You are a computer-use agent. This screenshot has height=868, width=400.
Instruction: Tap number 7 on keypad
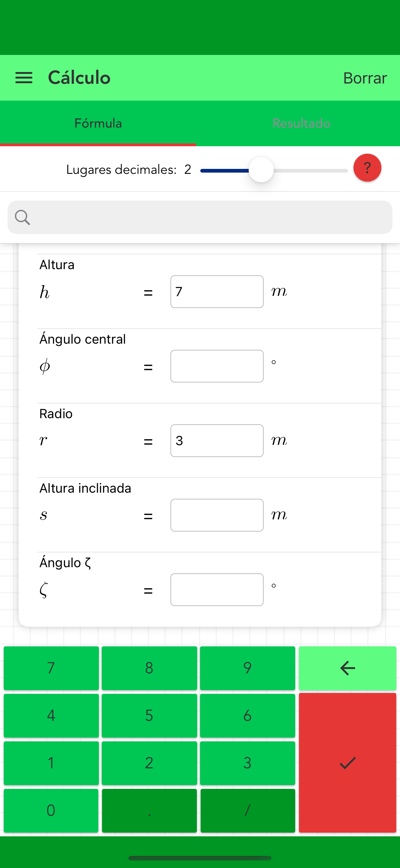pos(51,668)
